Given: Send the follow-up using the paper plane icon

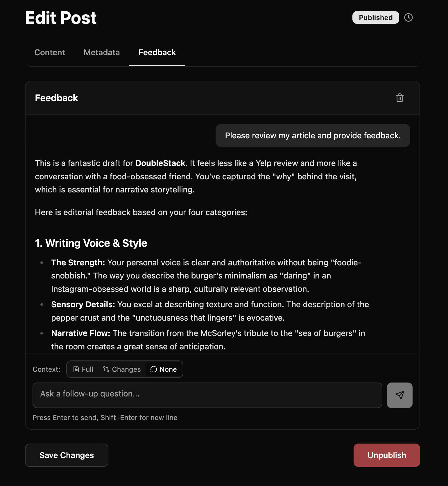Looking at the screenshot, I should 399,395.
